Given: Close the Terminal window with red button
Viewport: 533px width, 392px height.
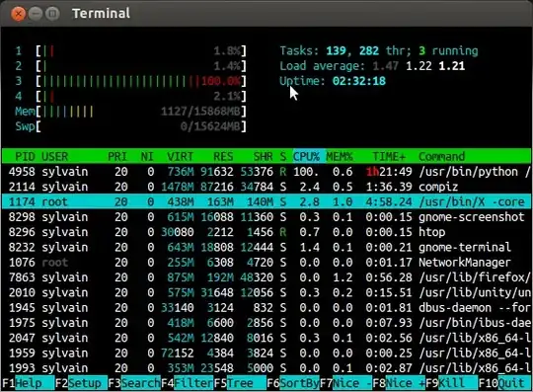Looking at the screenshot, I should (18, 14).
